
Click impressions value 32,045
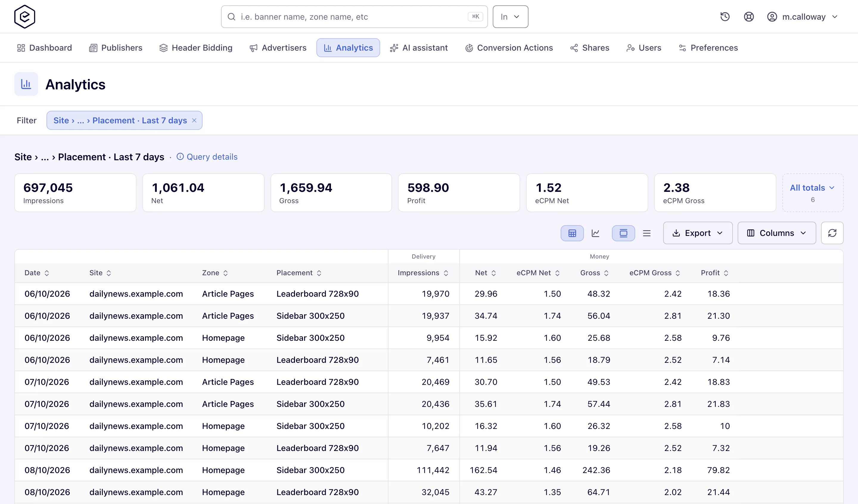coord(436,492)
